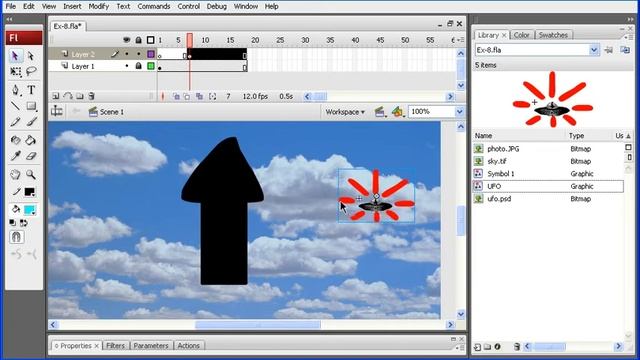Open the zoom 100% dropdown
Viewport: 640px width, 360px height.
(460, 111)
